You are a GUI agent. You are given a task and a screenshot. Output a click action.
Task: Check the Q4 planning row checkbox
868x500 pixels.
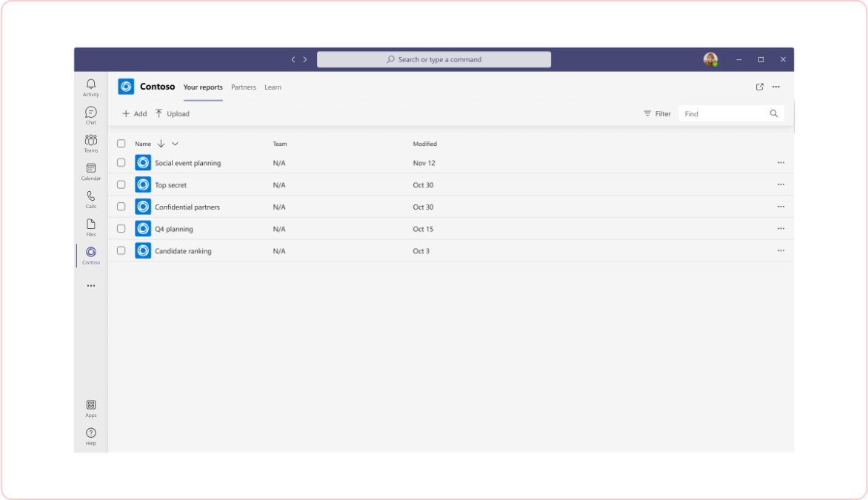pos(121,229)
